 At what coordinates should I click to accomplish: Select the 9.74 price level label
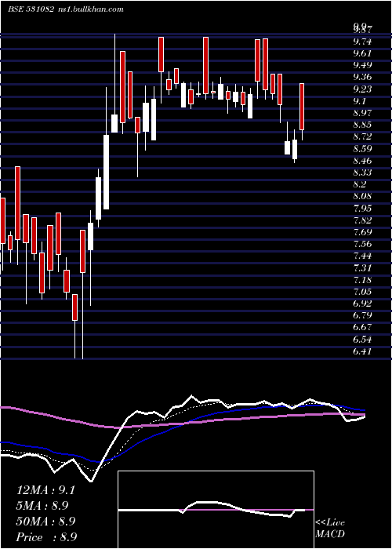click(x=362, y=42)
